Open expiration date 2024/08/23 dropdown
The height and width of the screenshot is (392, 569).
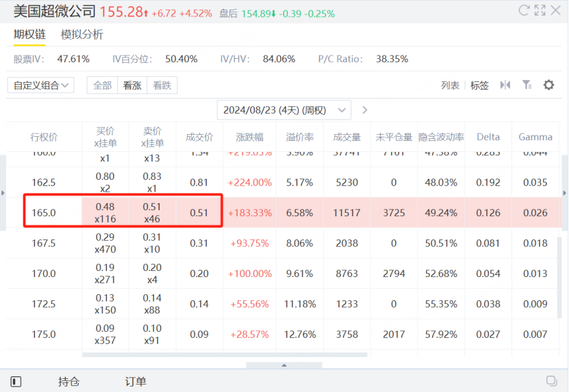[284, 110]
